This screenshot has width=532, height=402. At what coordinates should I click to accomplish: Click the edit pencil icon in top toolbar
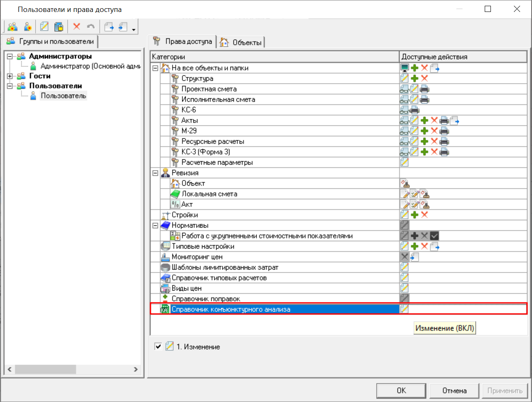(44, 27)
